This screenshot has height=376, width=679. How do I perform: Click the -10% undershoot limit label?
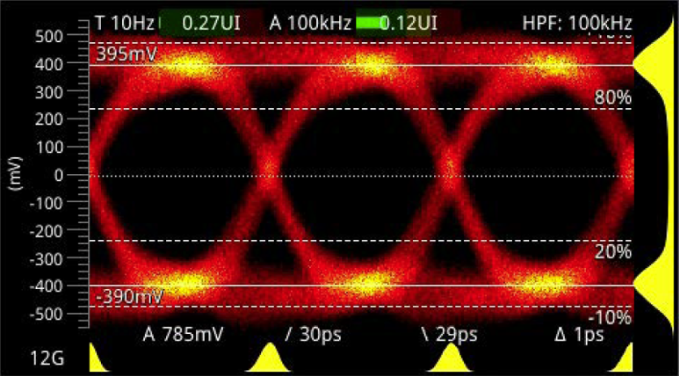click(x=610, y=318)
